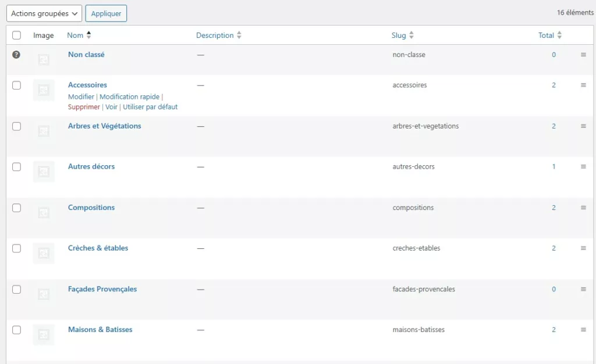
Task: Select the checkbox for Crèches & étables
Action: [x=16, y=248]
